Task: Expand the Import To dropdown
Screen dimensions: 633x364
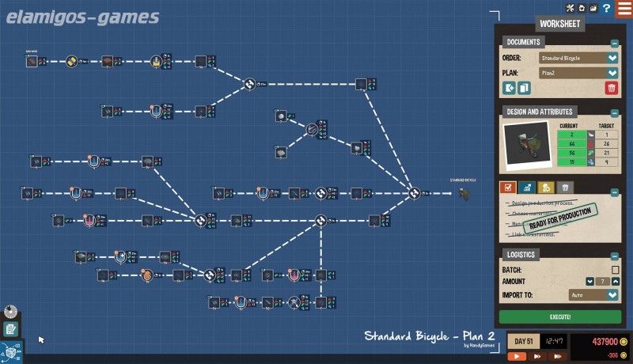Action: pos(612,295)
